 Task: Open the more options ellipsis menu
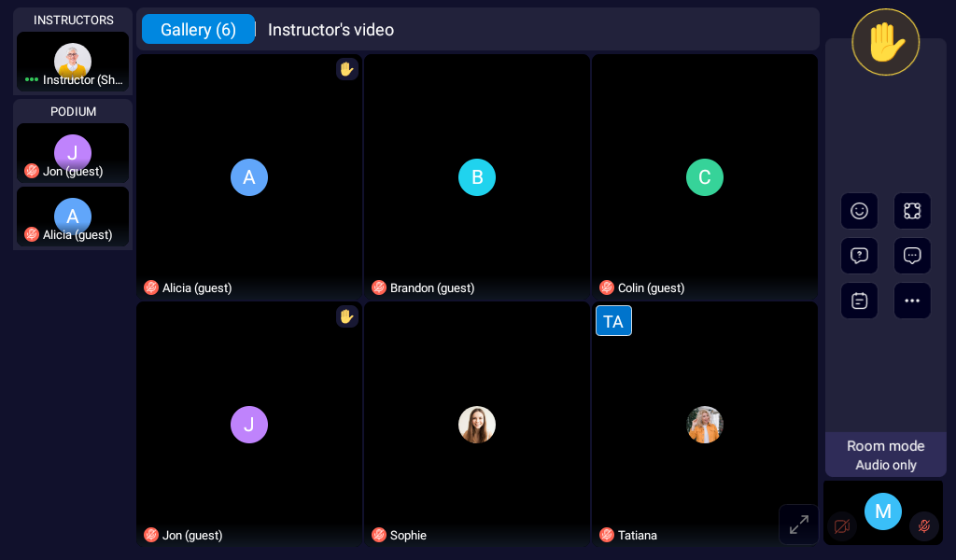tap(912, 301)
